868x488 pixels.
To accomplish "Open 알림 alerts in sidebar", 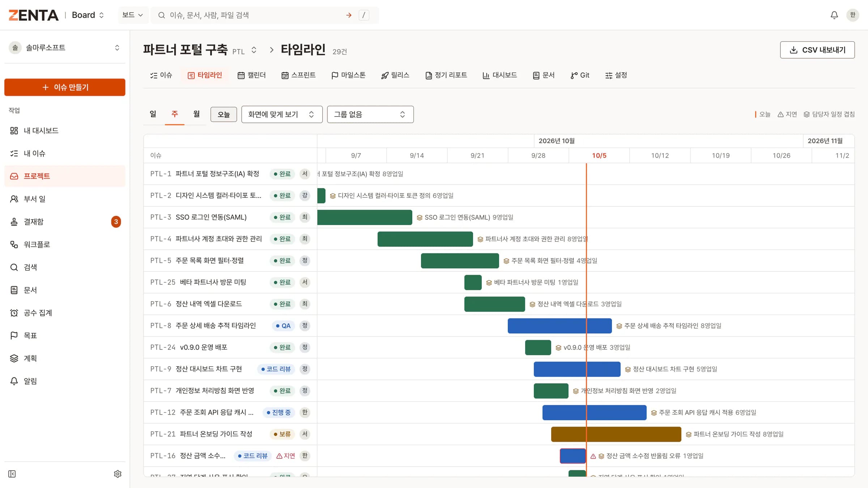I will point(65,381).
